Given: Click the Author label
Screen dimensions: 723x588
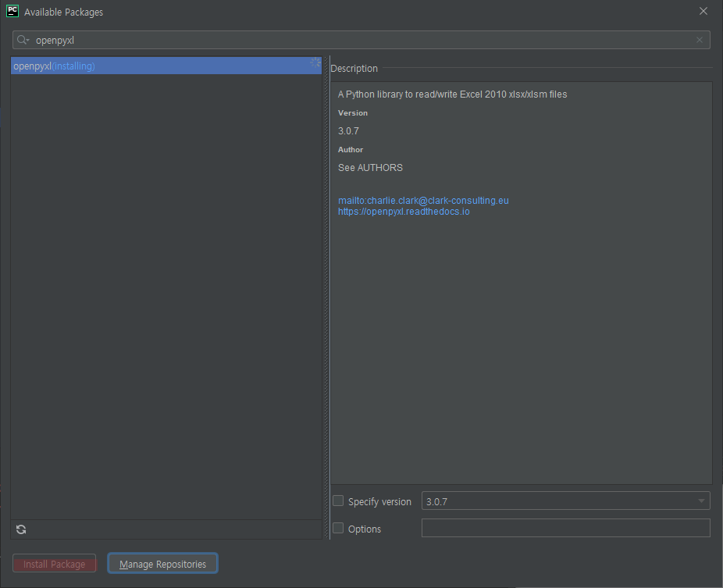Looking at the screenshot, I should pyautogui.click(x=351, y=150).
